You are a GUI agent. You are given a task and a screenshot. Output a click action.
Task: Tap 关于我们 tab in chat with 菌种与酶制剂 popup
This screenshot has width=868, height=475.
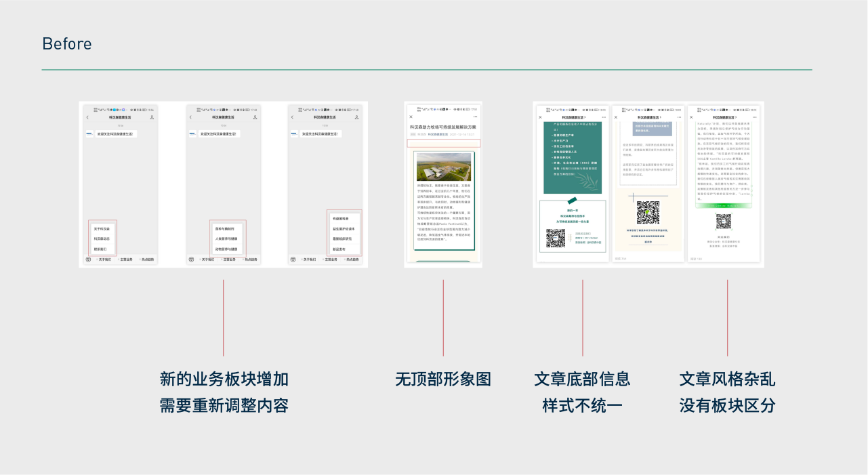(x=208, y=260)
